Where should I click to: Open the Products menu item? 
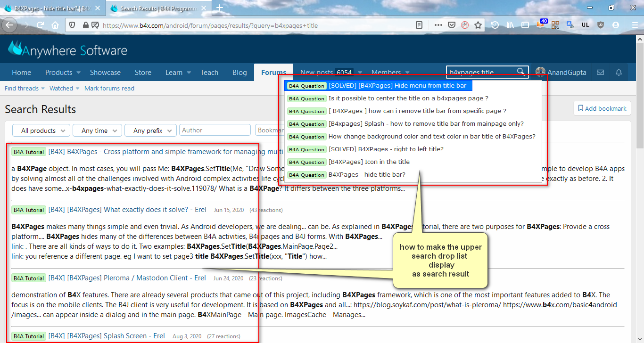58,73
